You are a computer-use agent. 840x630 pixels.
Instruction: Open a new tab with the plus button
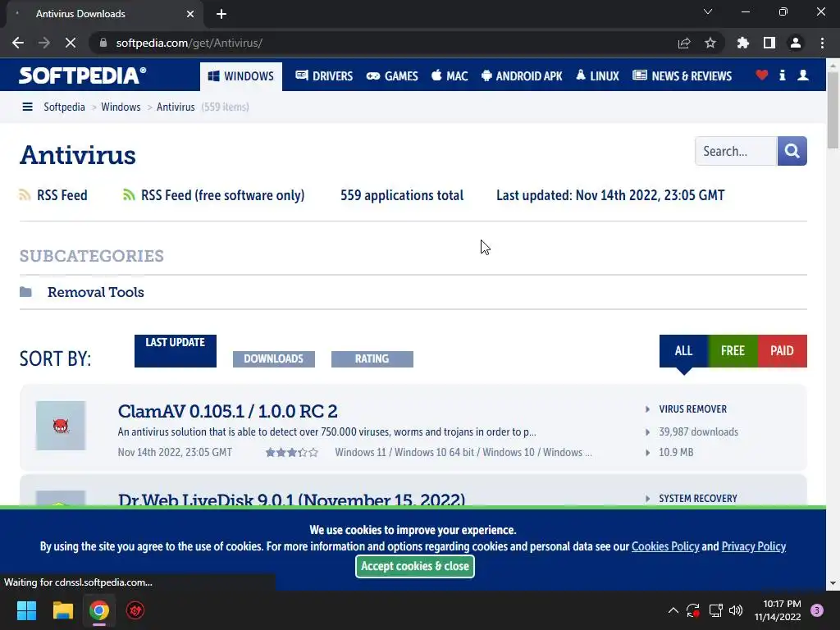point(221,14)
